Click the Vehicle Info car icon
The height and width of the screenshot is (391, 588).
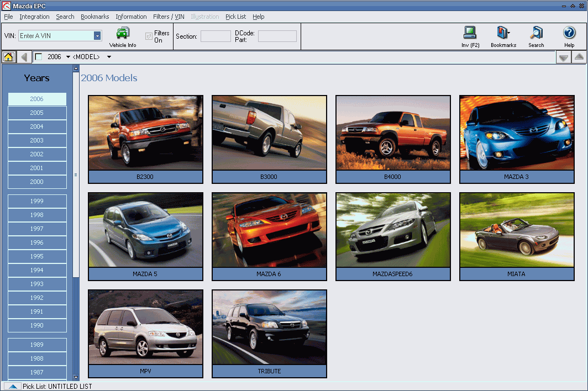pos(123,33)
